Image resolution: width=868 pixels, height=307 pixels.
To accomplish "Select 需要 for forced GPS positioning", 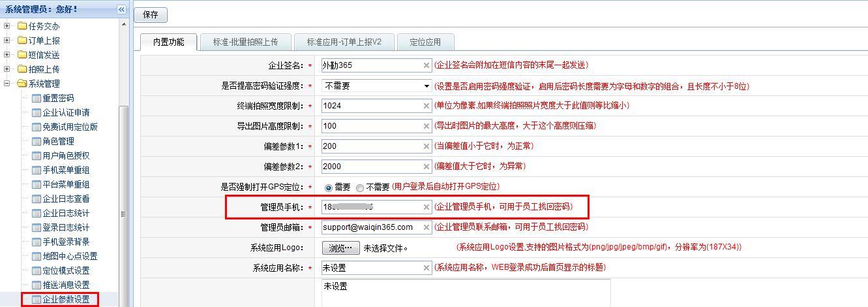I will [328, 187].
